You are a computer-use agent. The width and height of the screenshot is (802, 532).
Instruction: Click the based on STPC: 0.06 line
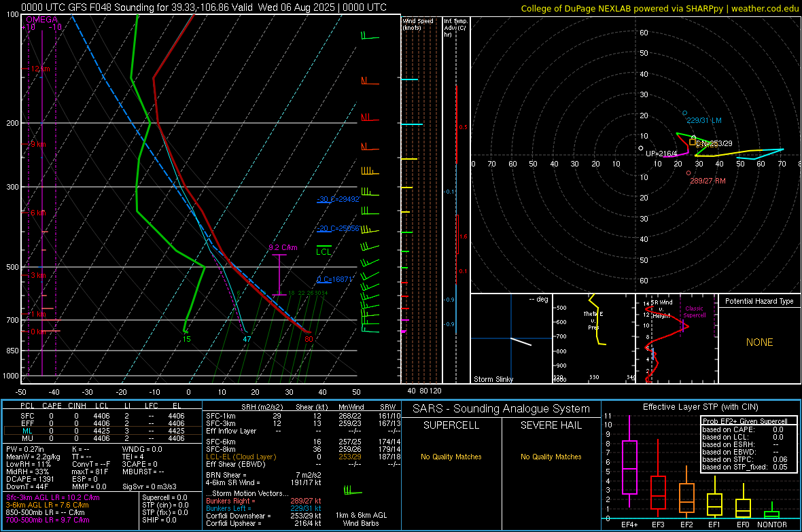[745, 460]
